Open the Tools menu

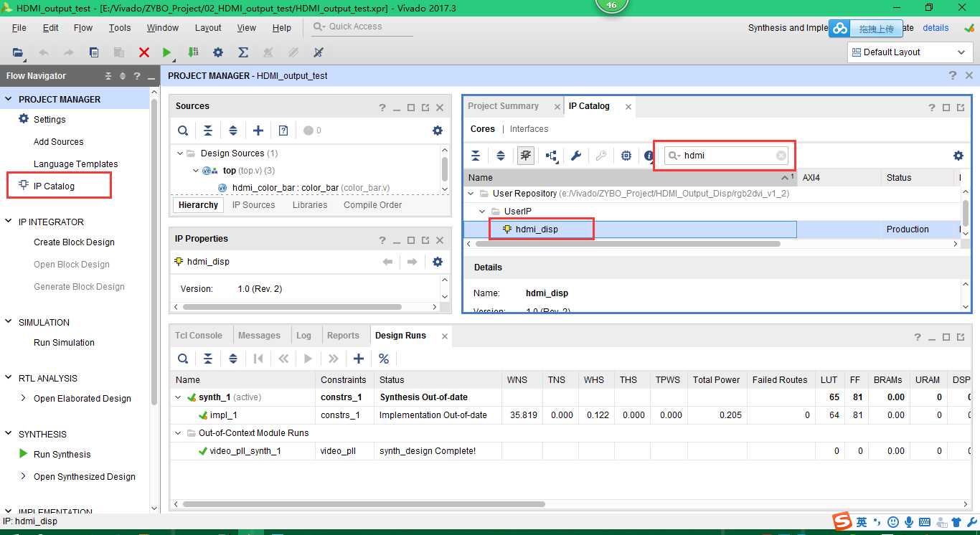coord(120,27)
